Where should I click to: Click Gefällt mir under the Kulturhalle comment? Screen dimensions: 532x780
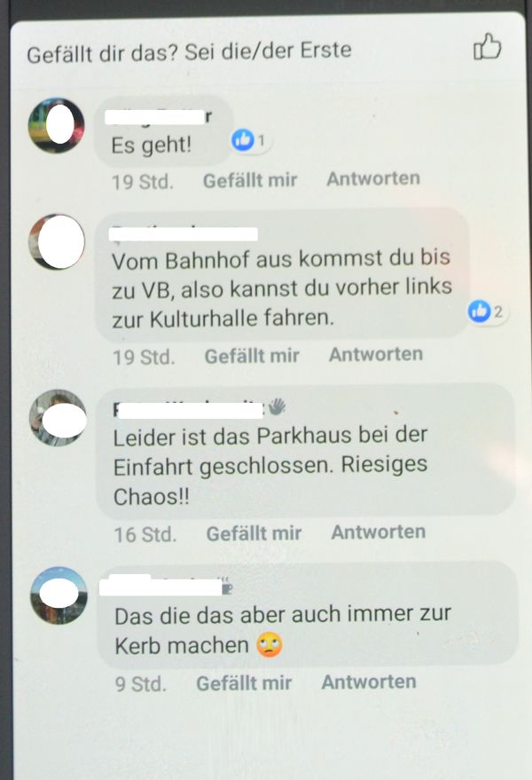tap(252, 356)
